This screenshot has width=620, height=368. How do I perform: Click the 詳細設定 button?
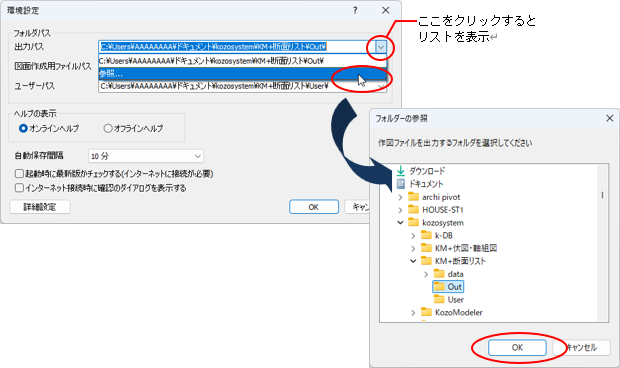40,207
